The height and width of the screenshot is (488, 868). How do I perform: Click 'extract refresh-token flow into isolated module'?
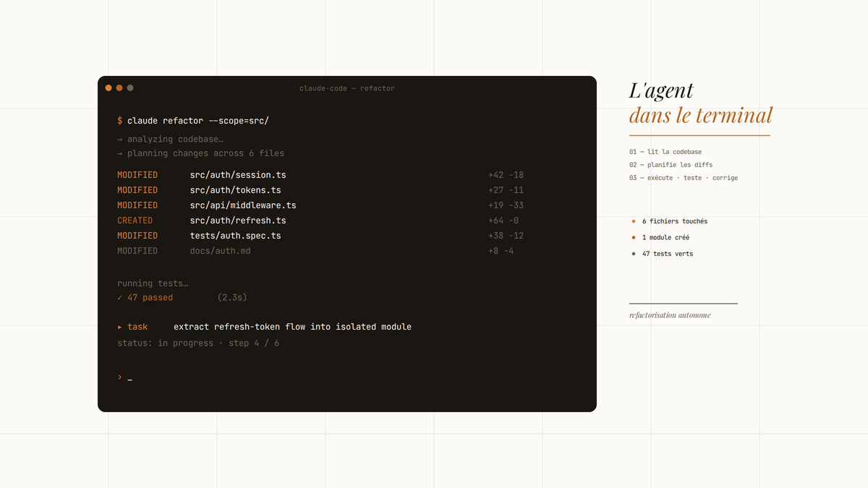[x=292, y=327]
